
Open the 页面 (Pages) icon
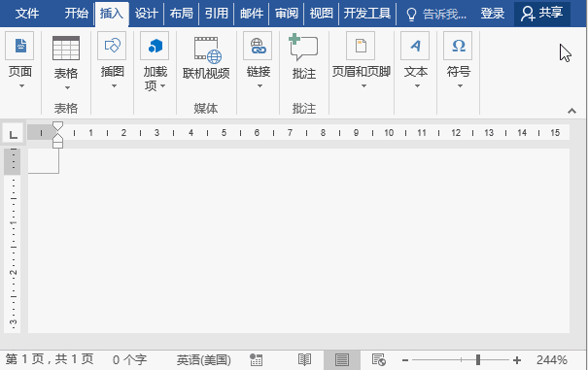pyautogui.click(x=19, y=46)
